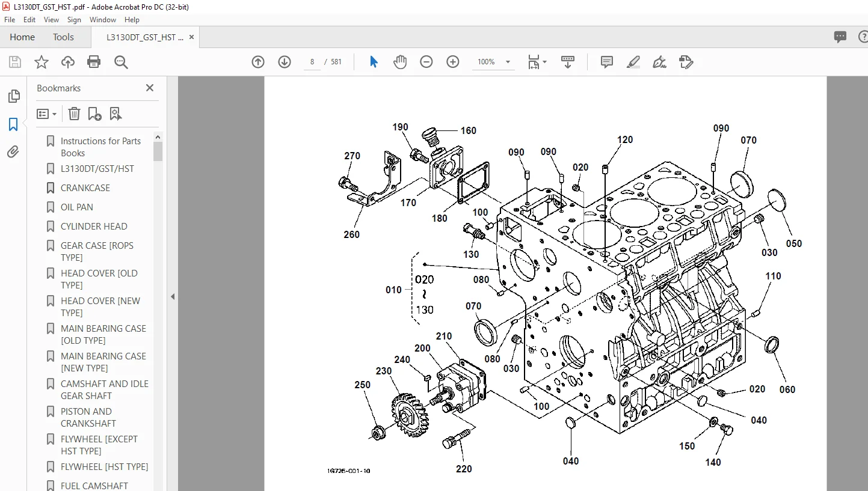Viewport: 868px width, 491px height.
Task: Open the Sign menu
Action: [74, 20]
